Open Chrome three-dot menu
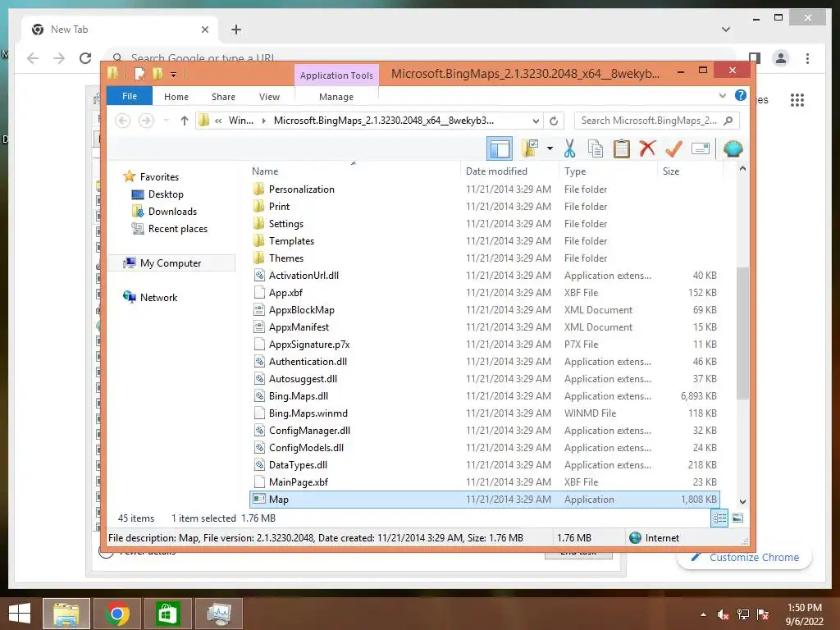840x630 pixels. [x=807, y=58]
